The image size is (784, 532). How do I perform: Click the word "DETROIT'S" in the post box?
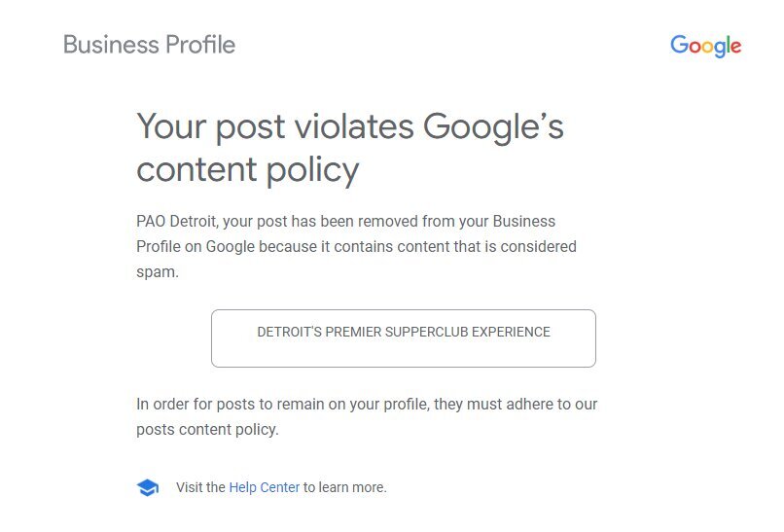click(x=290, y=332)
